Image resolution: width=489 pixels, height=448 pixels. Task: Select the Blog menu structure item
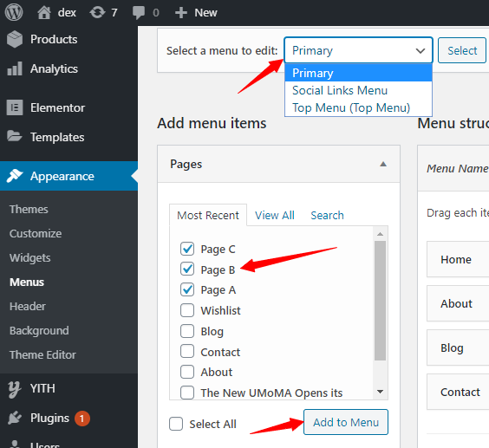pos(458,347)
